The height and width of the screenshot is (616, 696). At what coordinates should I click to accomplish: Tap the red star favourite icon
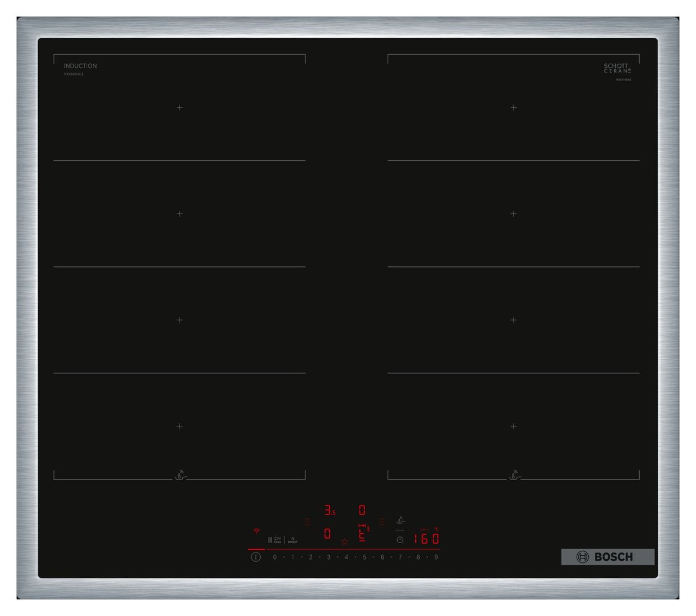(x=345, y=542)
